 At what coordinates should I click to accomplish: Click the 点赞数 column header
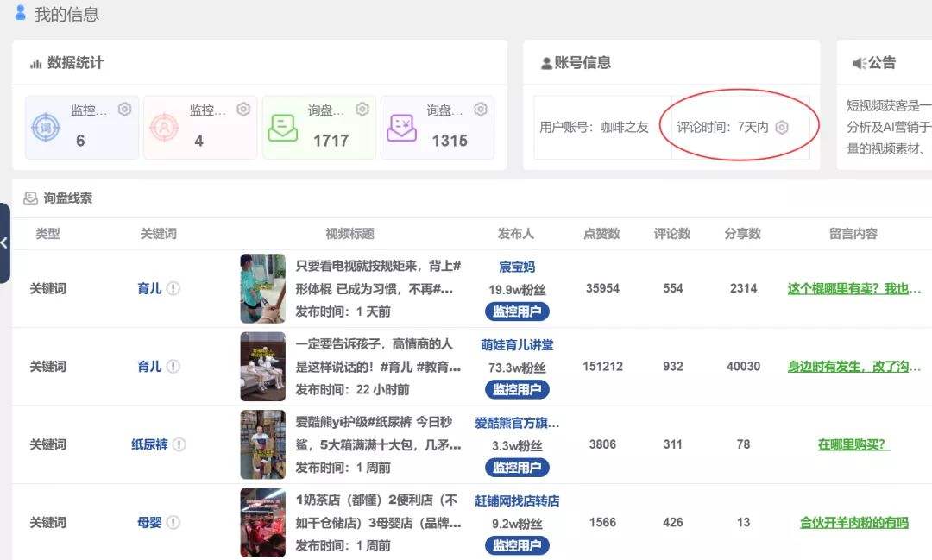click(x=601, y=234)
